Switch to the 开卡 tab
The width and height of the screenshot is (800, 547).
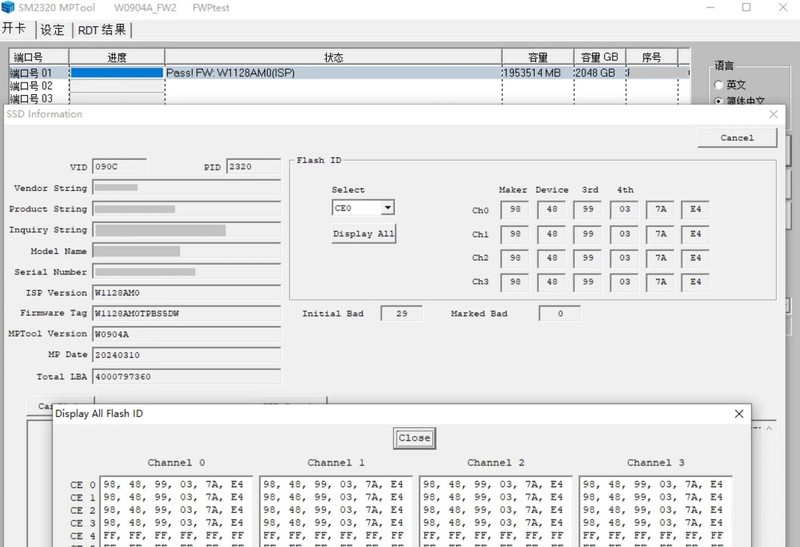15,30
